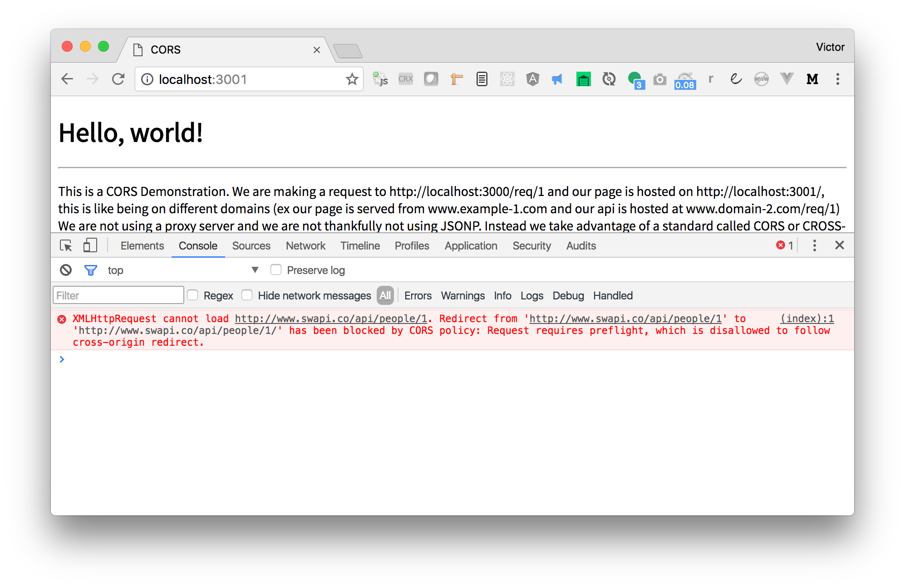The height and width of the screenshot is (588, 905).
Task: Check Hide network messages
Action: tap(247, 295)
